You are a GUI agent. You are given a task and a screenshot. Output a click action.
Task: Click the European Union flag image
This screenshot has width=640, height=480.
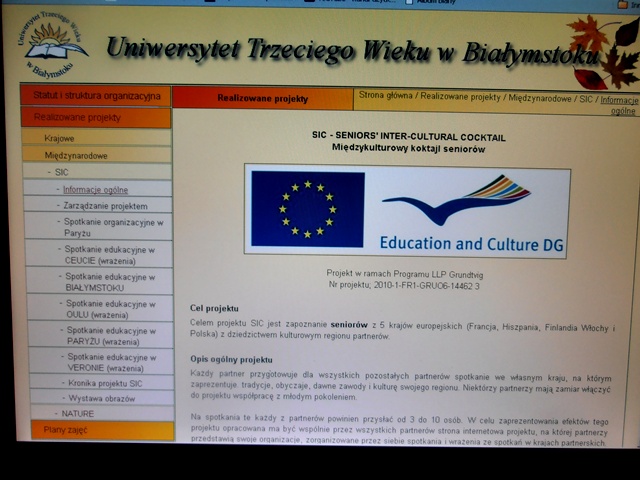pyautogui.click(x=307, y=209)
